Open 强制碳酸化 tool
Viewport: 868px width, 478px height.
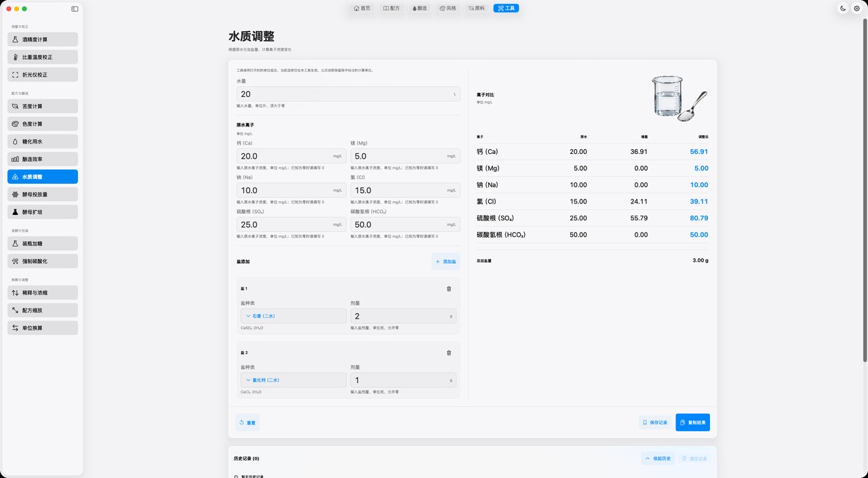click(43, 261)
